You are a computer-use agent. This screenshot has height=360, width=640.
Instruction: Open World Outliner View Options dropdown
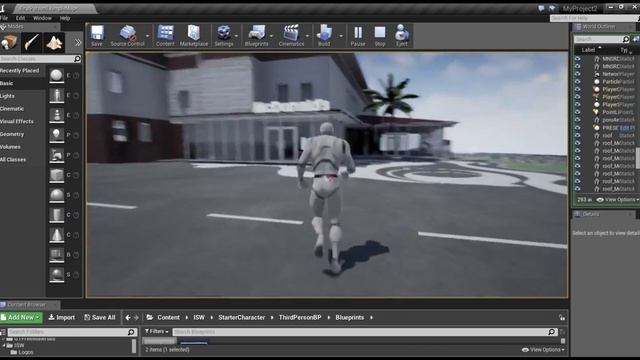tap(618, 200)
